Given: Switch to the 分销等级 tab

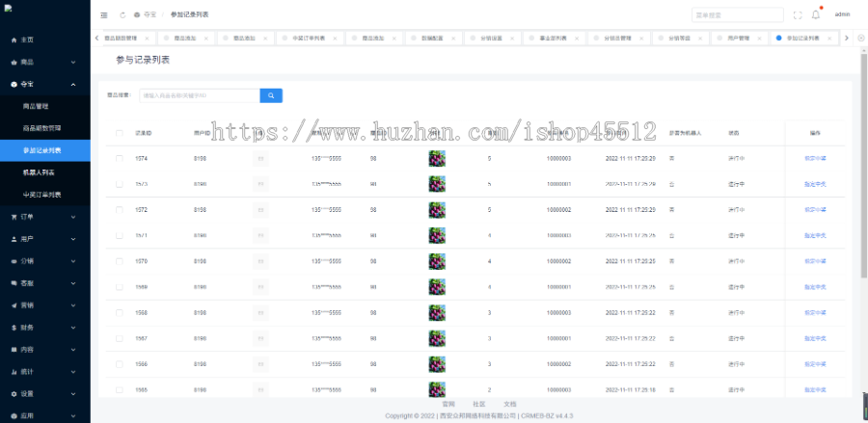Looking at the screenshot, I should point(679,39).
